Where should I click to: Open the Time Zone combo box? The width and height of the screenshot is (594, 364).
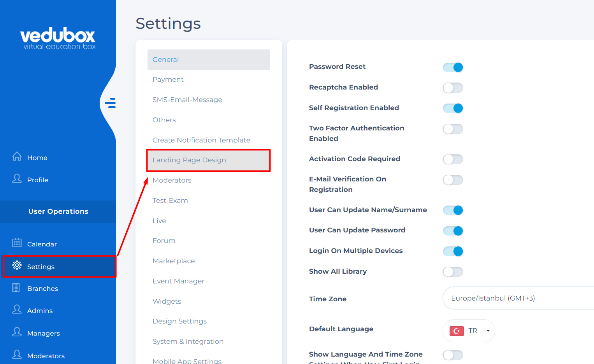518,298
